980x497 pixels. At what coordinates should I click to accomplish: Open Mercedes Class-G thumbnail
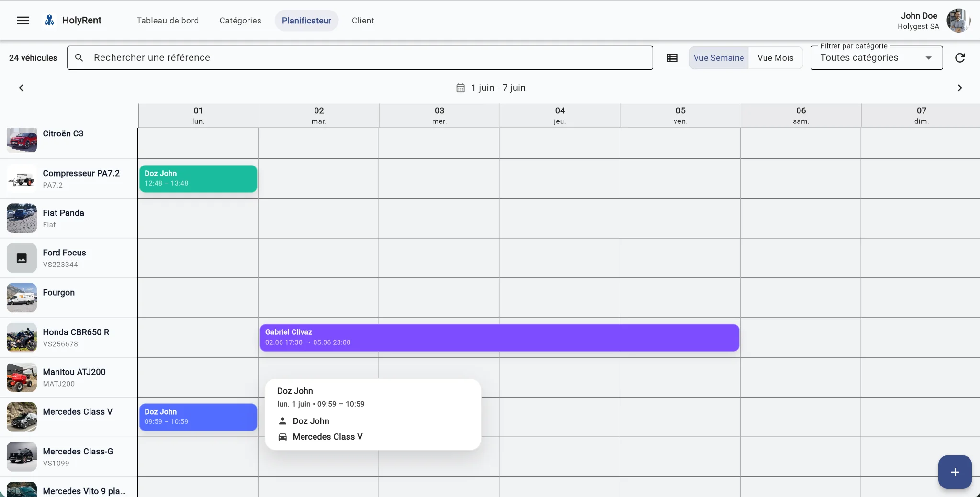(22, 456)
